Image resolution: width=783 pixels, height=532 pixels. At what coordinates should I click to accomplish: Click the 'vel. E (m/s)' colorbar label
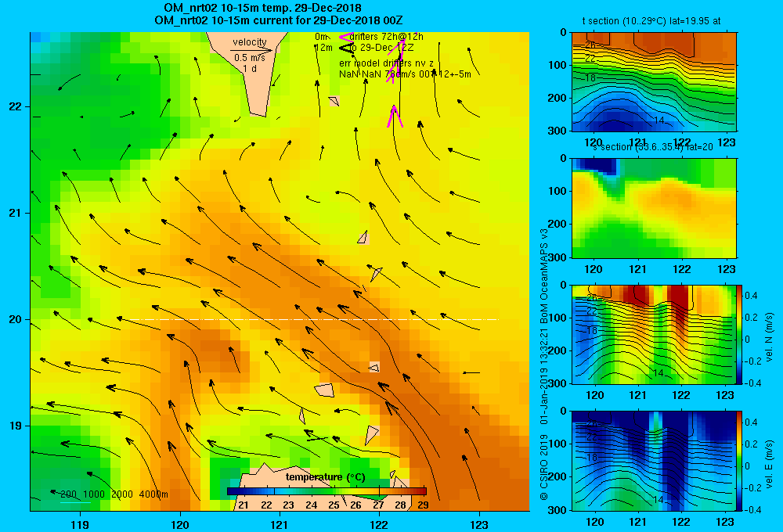point(770,464)
